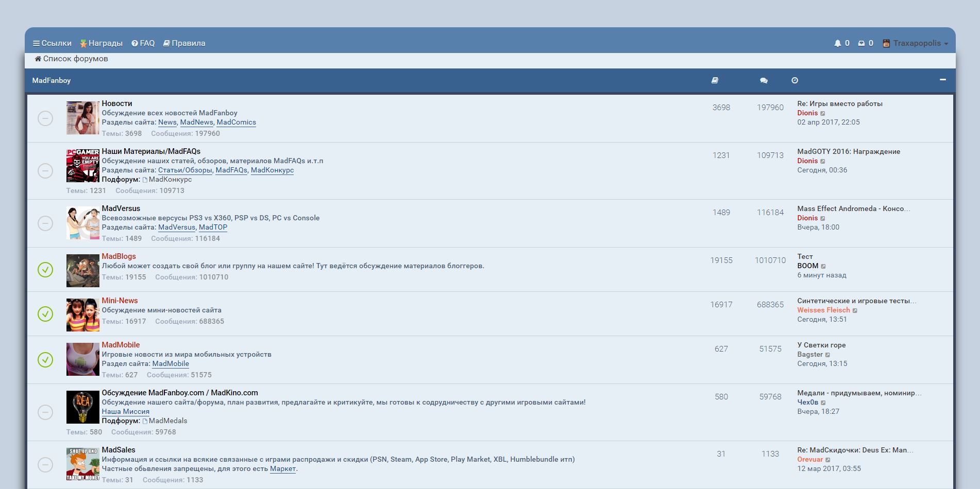Open the Награды awards page

101,43
